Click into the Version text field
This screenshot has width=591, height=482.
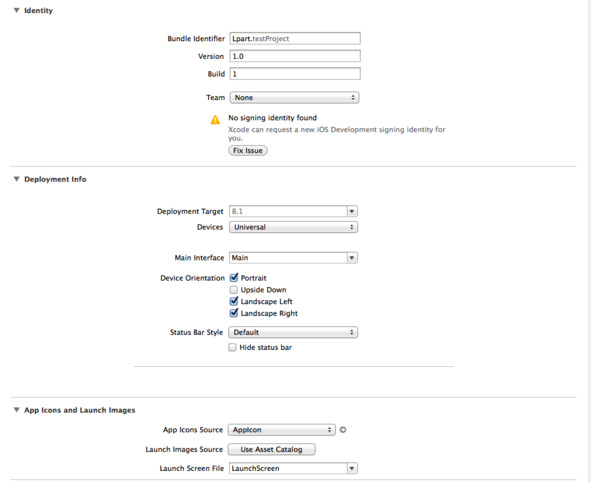pyautogui.click(x=295, y=56)
